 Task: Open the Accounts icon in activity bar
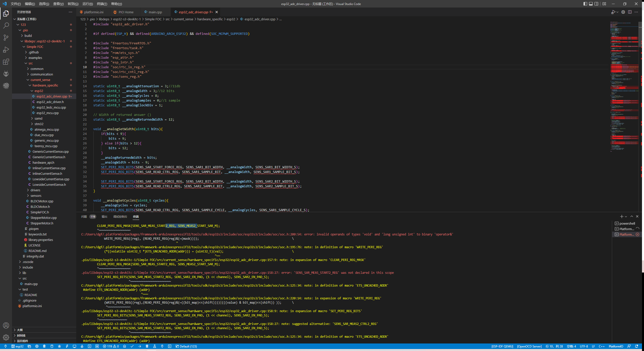[6, 325]
